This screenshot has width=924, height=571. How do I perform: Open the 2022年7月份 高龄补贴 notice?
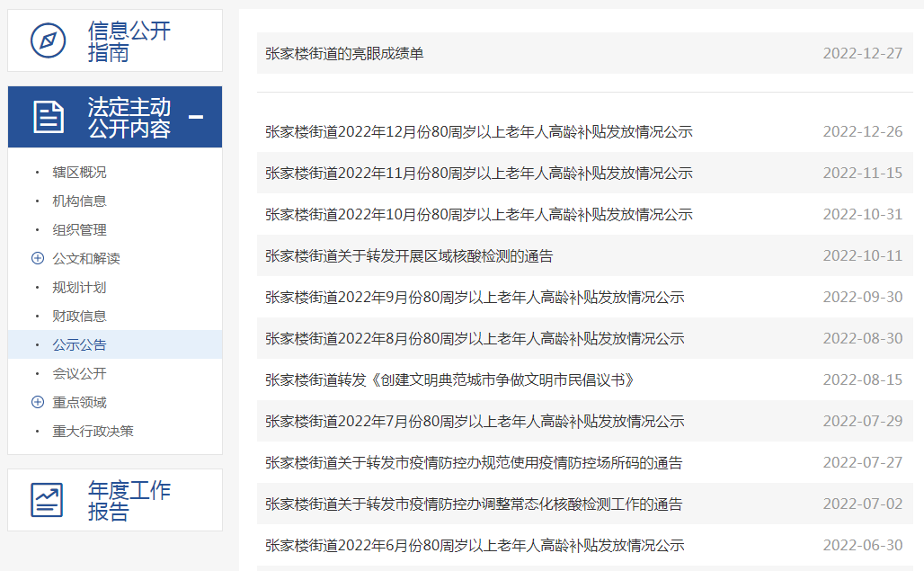tap(475, 422)
